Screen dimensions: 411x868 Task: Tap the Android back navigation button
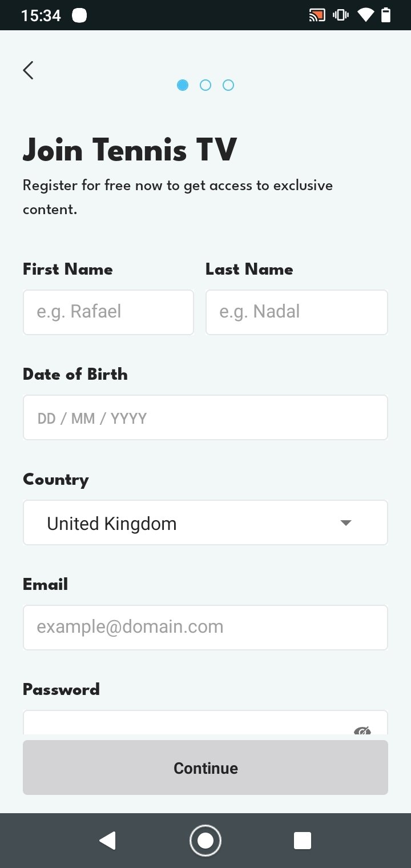[x=107, y=841]
